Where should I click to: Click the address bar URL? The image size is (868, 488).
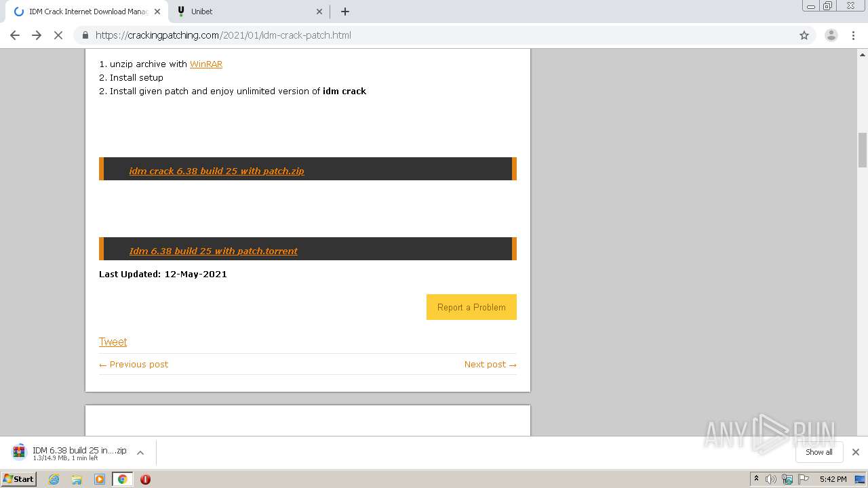[223, 35]
